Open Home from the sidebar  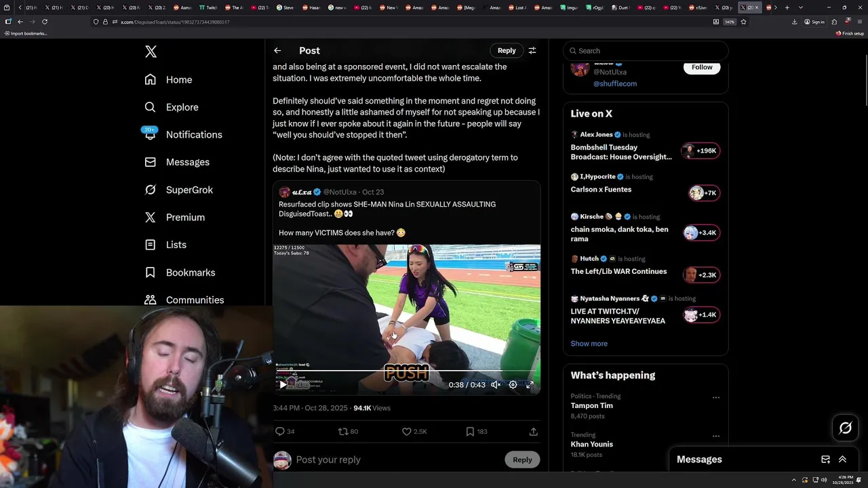169,79
